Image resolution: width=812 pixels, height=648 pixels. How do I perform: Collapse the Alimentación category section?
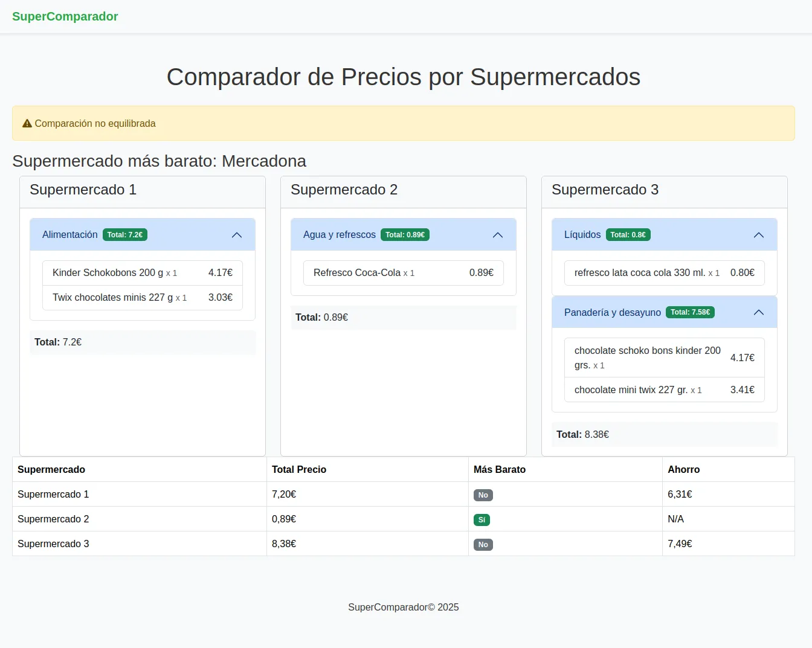[x=237, y=234]
